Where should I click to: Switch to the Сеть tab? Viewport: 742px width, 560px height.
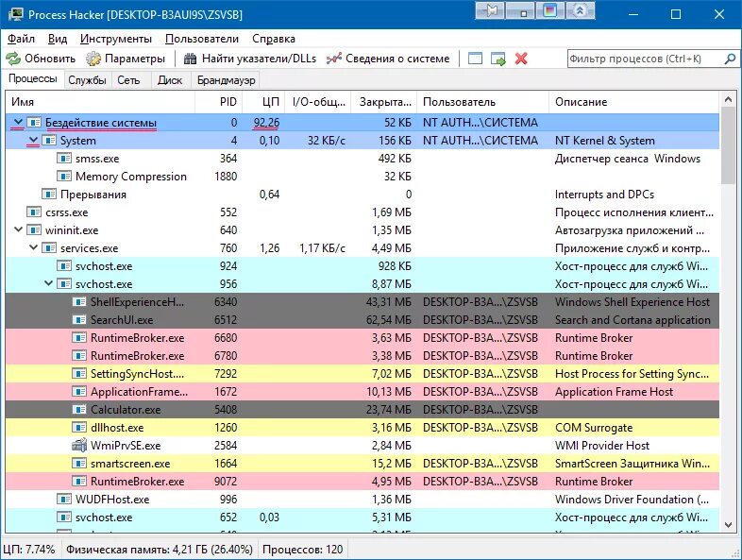click(128, 80)
